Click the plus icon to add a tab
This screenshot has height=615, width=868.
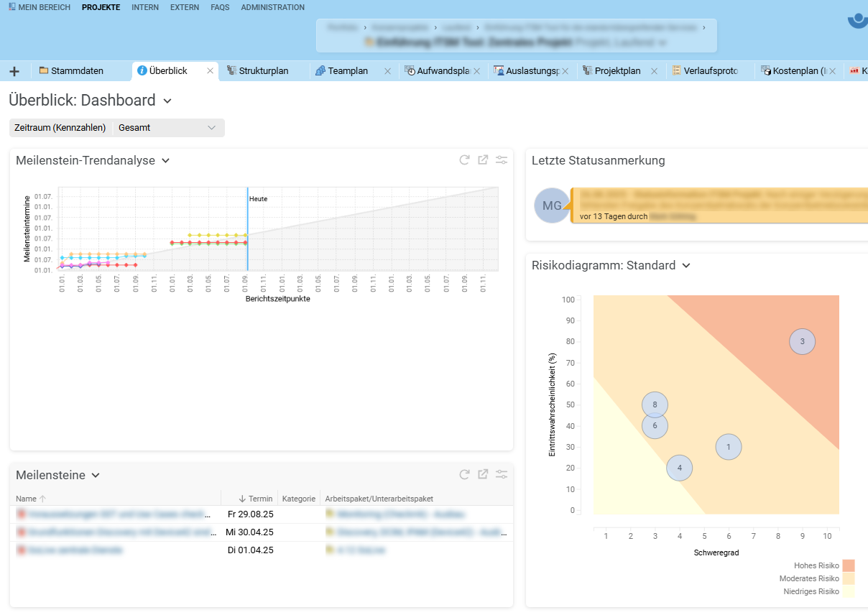click(14, 71)
